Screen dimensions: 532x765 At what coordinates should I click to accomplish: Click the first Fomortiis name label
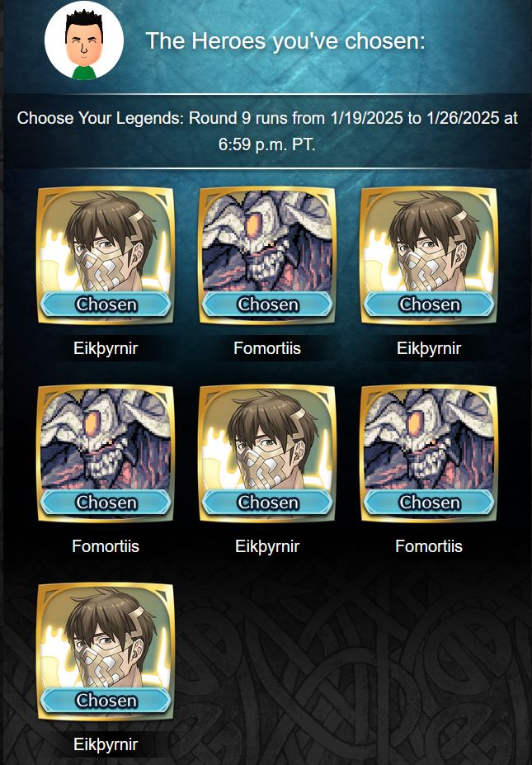(x=267, y=348)
